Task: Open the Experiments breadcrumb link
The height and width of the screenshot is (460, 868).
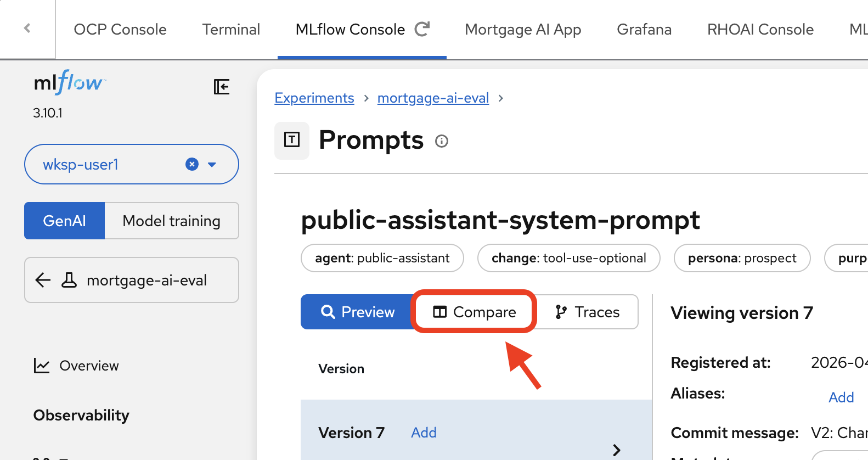Action: (314, 98)
